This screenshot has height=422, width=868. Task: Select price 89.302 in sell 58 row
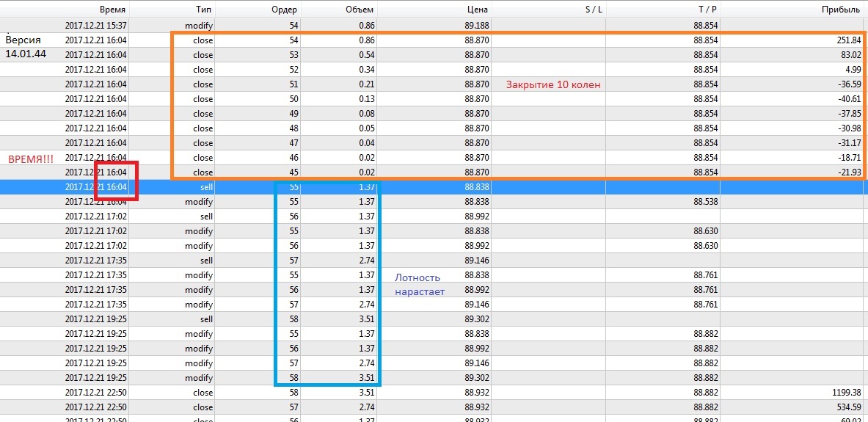click(x=477, y=319)
